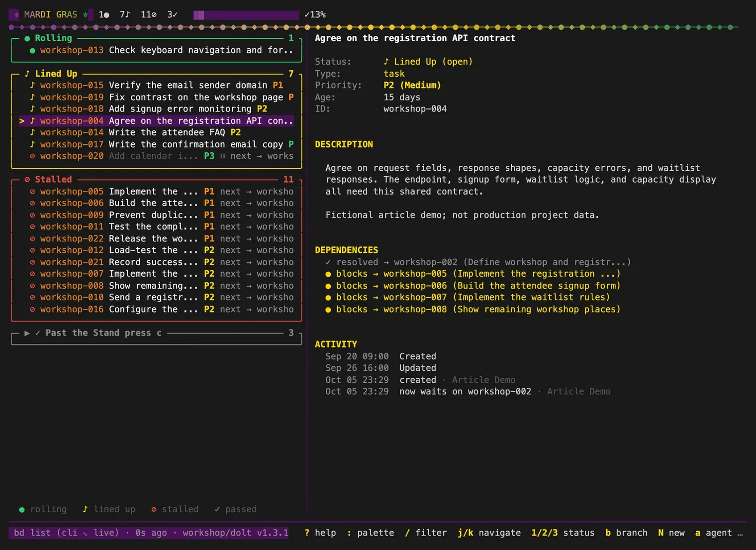Click the blocked icon beside workshop-009
This screenshot has height=550, width=756.
32,215
